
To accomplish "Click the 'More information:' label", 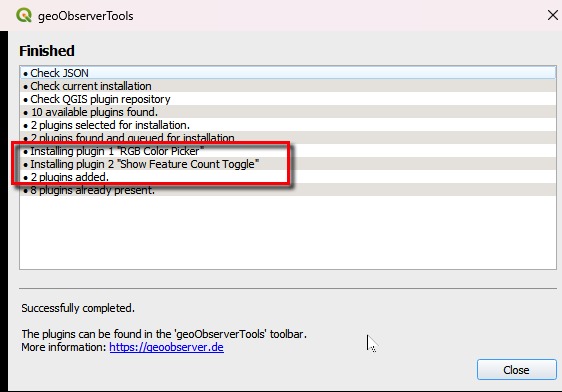I will [64, 347].
